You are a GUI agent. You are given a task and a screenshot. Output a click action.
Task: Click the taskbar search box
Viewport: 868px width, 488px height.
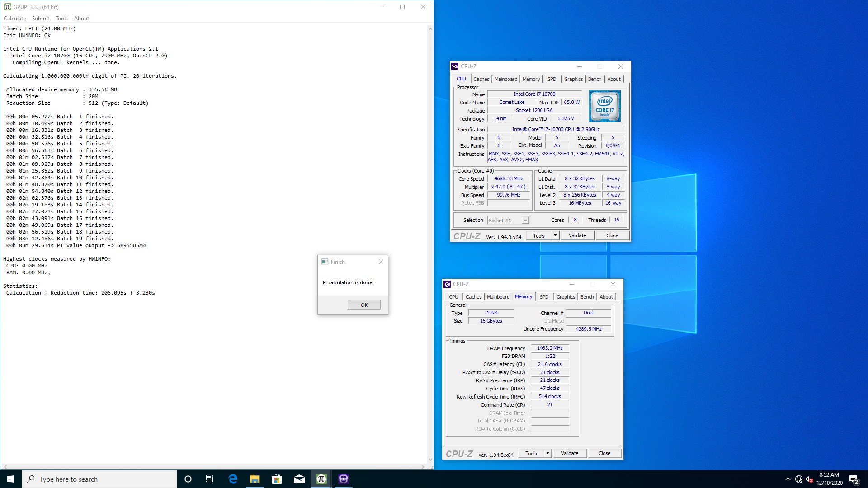[99, 479]
